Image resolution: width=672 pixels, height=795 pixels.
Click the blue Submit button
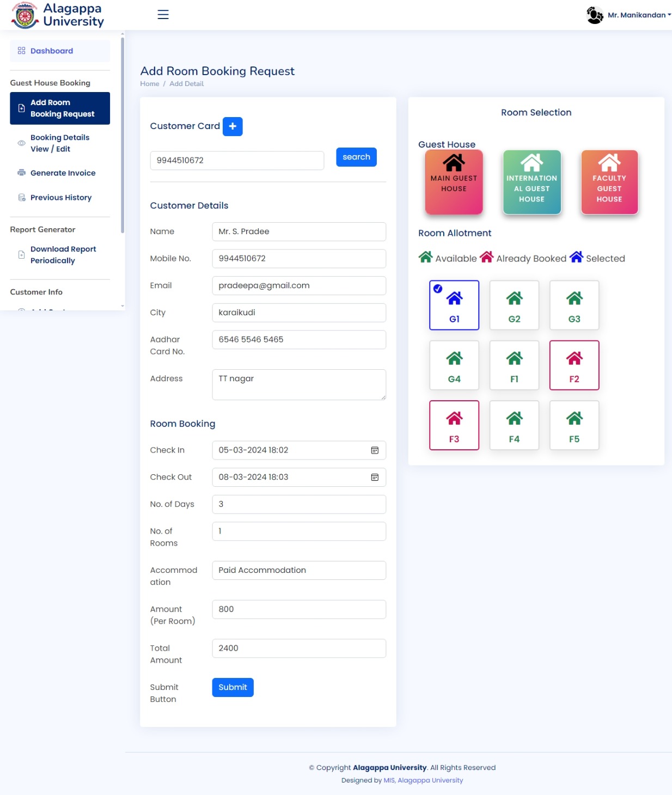[x=233, y=687]
